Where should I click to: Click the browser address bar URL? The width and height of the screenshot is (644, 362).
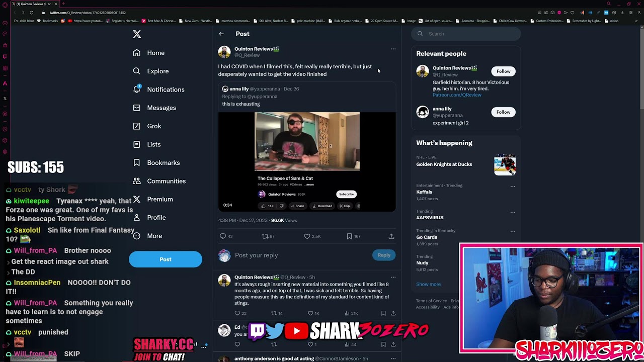(x=88, y=13)
